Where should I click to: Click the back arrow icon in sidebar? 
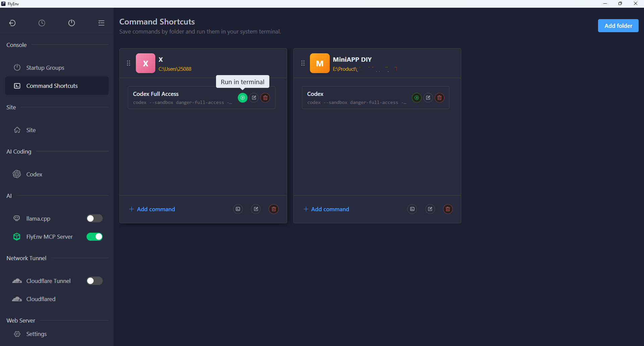(x=12, y=23)
